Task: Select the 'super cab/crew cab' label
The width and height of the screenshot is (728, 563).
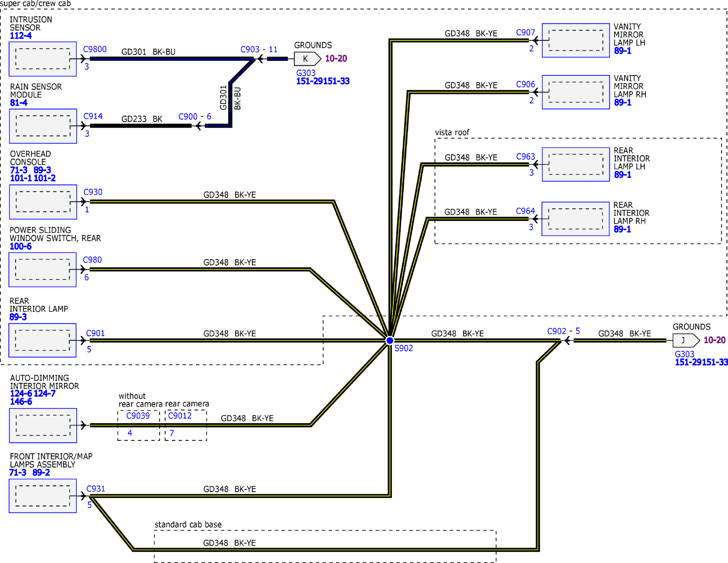Action: click(x=35, y=4)
